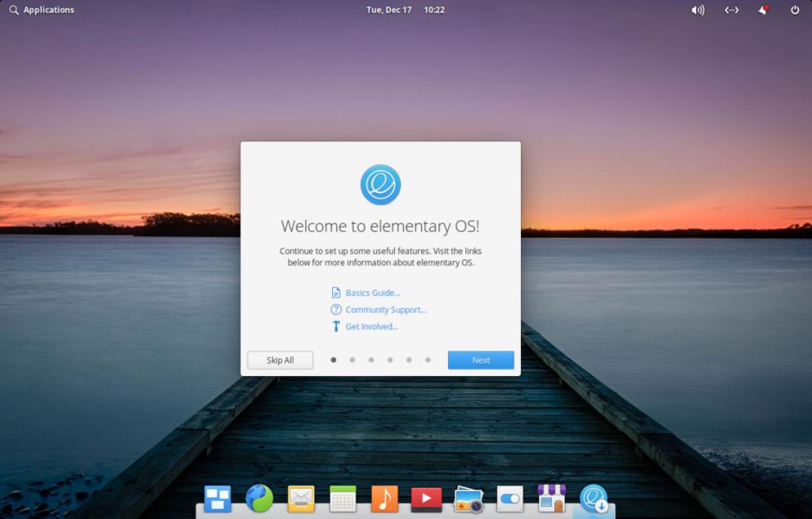Click the elementary installer icon in dock

[x=593, y=498]
